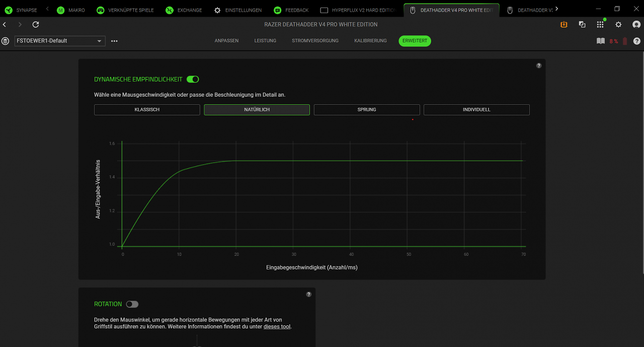Open the manual book icon near battery

click(601, 41)
